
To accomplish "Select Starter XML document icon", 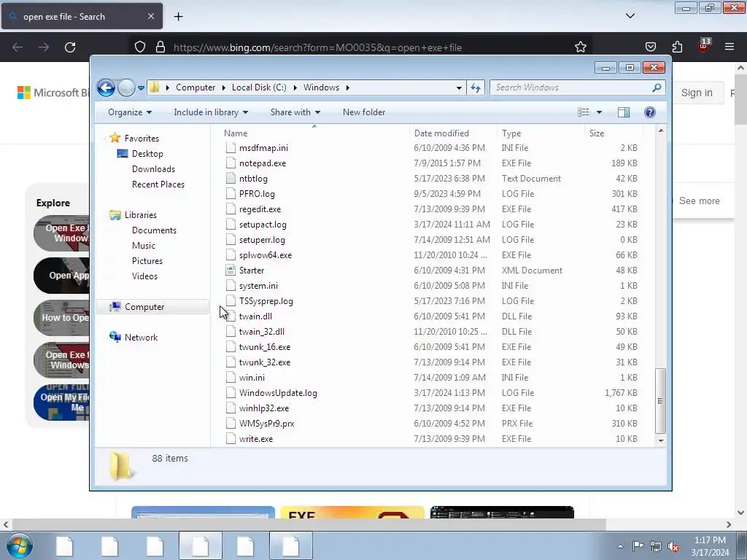I will click(x=231, y=271).
